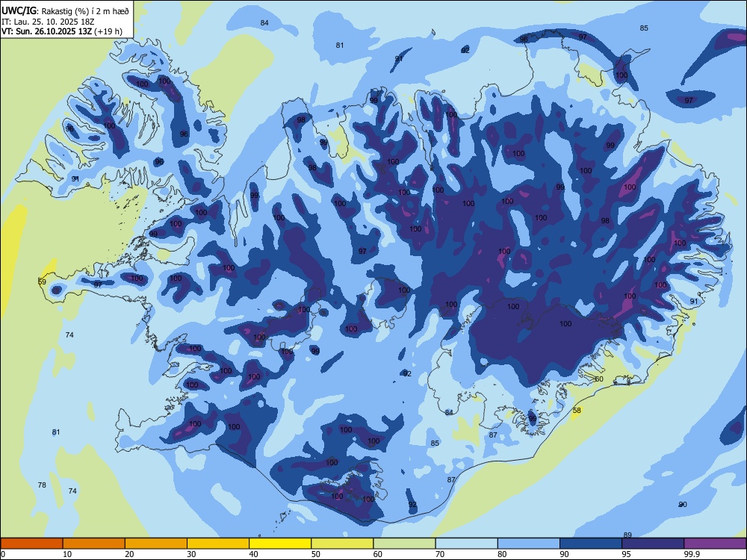
Task: Click the golden 30–40 legend swatch
Action: point(218,544)
